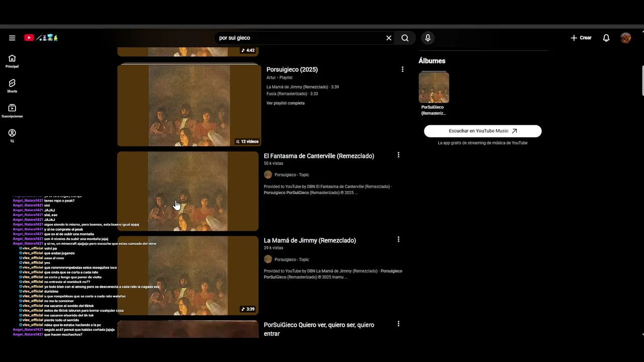Click chat message 'tenes repo o peak?'
644x362 pixels.
coord(59,201)
